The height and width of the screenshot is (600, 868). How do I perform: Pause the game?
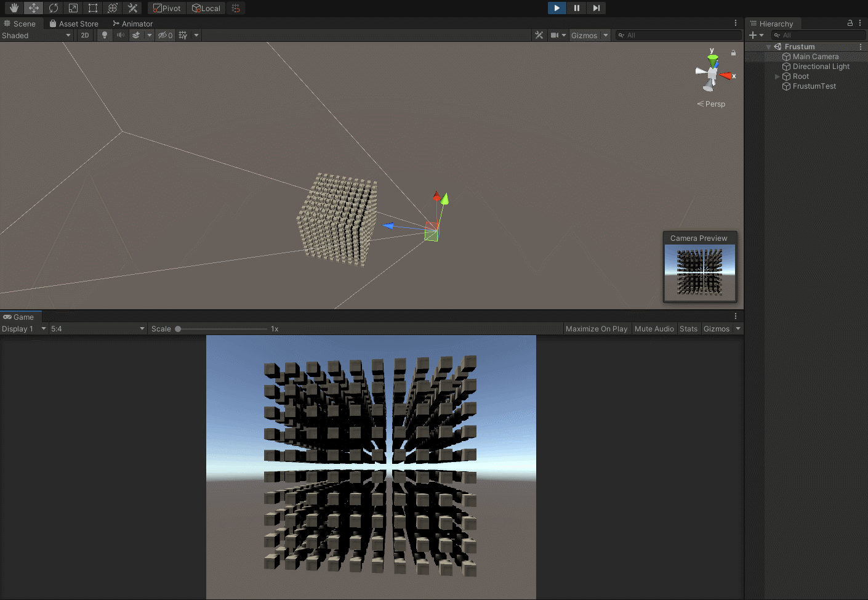[576, 8]
